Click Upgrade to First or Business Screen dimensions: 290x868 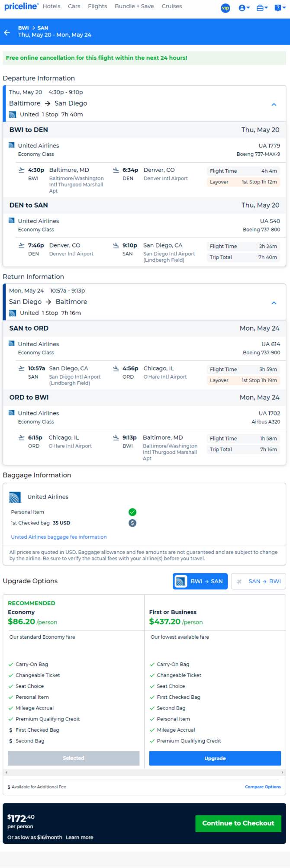point(215,758)
